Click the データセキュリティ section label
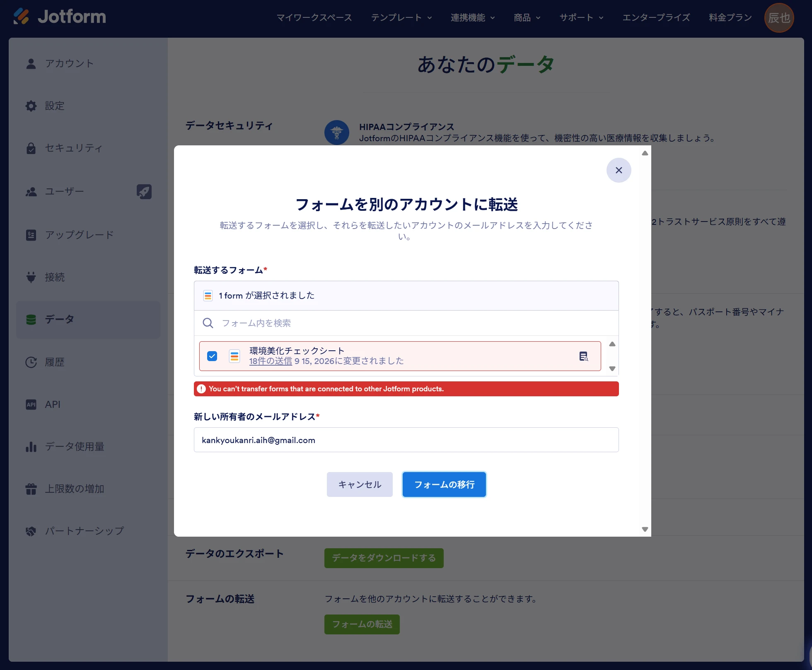Image resolution: width=812 pixels, height=670 pixels. tap(229, 125)
